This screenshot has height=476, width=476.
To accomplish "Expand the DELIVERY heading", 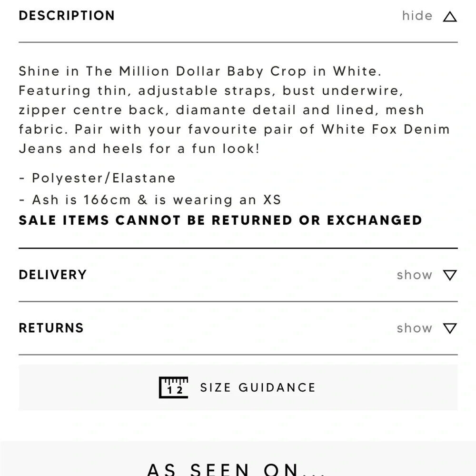I will pos(53,275).
